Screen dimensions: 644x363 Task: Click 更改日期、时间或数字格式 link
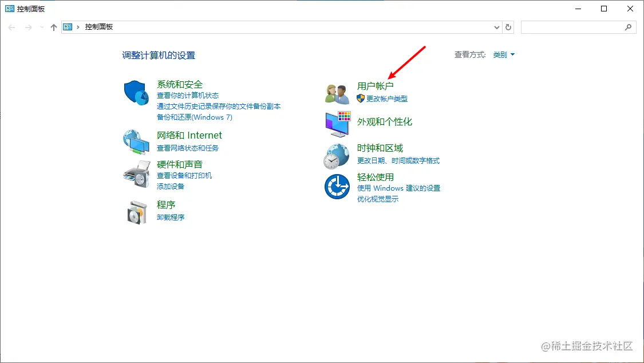click(x=398, y=160)
